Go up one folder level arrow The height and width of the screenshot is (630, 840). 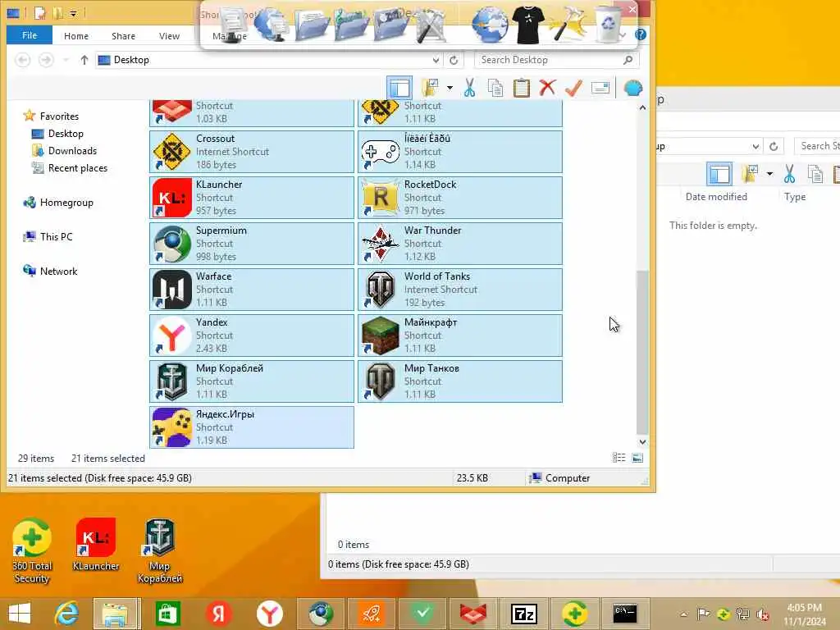click(x=84, y=59)
